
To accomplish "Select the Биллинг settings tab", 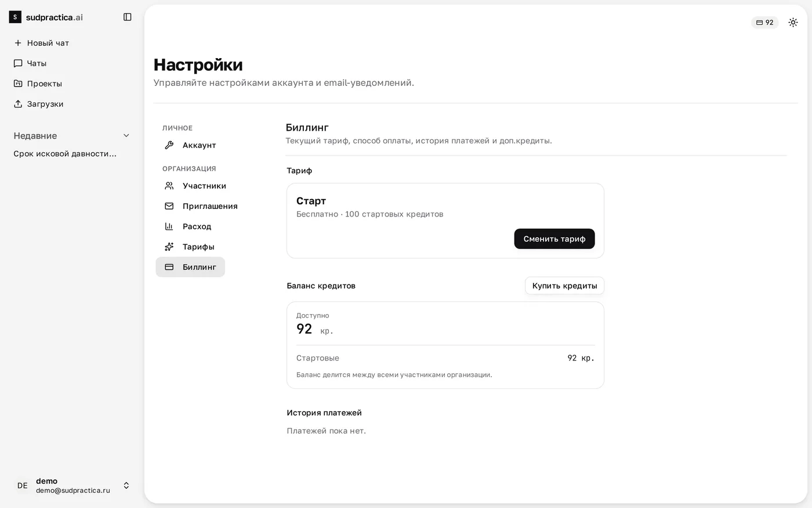I will click(x=190, y=267).
